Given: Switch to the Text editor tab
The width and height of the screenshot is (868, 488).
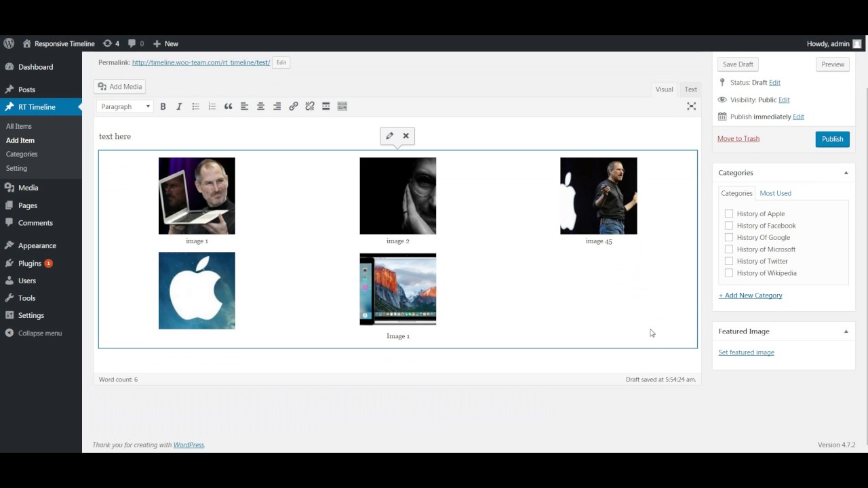Looking at the screenshot, I should (x=690, y=89).
